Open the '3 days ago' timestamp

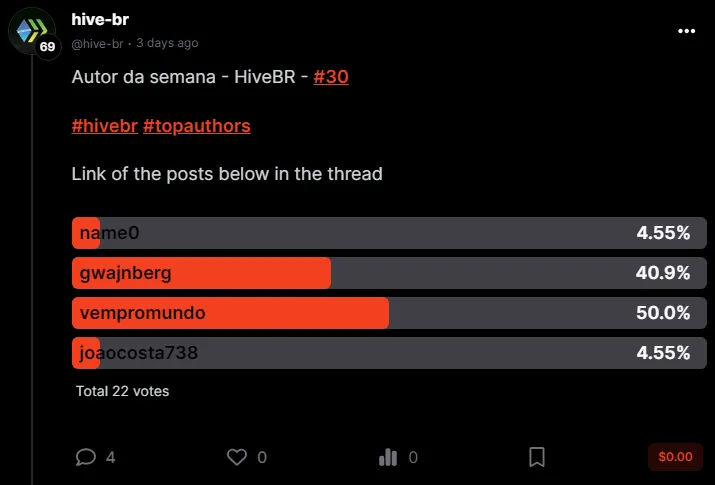167,43
